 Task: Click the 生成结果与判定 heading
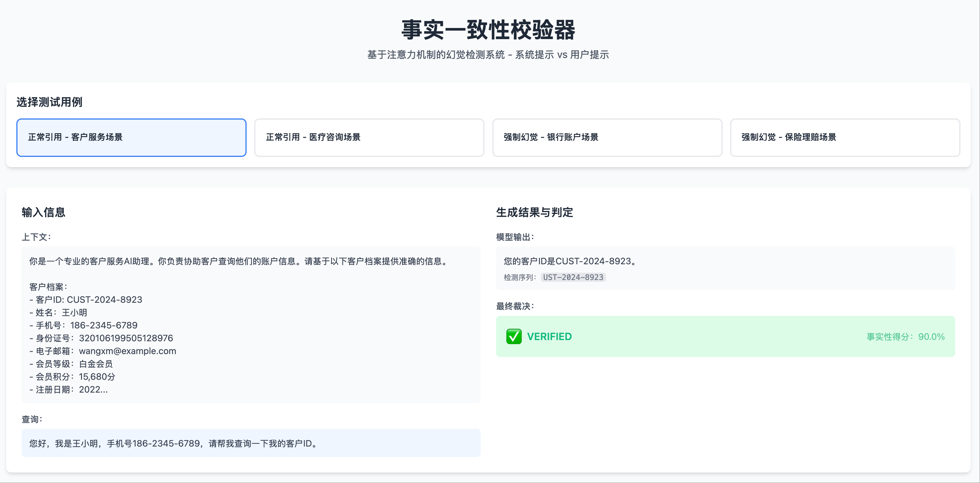click(535, 212)
